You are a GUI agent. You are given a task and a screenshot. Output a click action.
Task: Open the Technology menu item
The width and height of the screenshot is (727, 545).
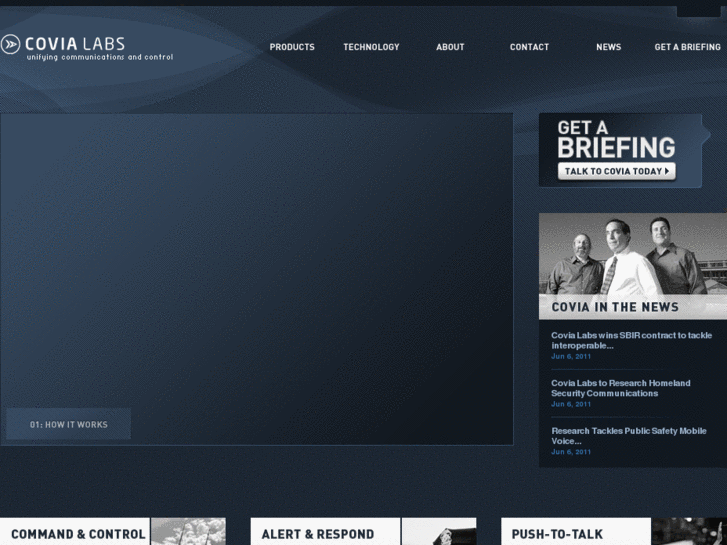[371, 47]
